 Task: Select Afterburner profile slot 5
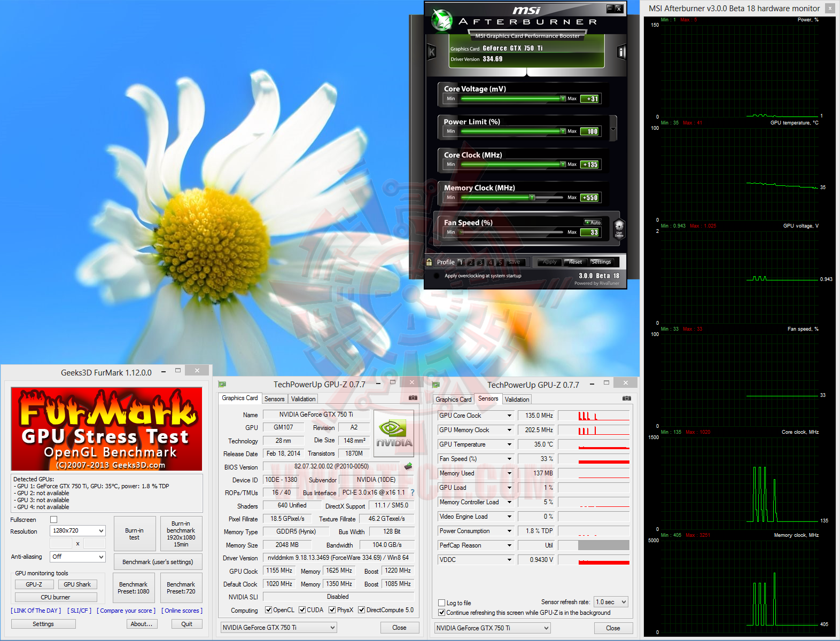[x=500, y=262]
